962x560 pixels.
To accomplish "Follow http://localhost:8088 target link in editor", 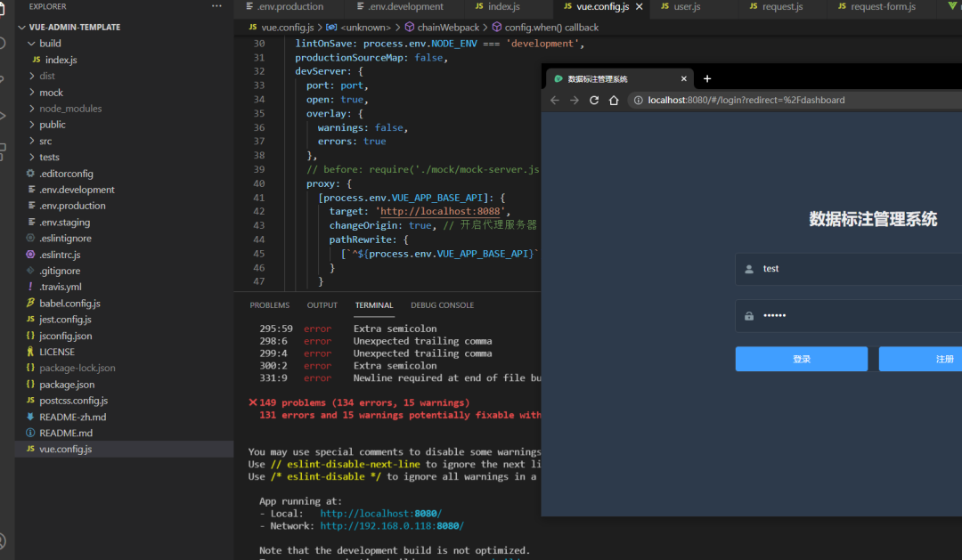I will (x=441, y=211).
